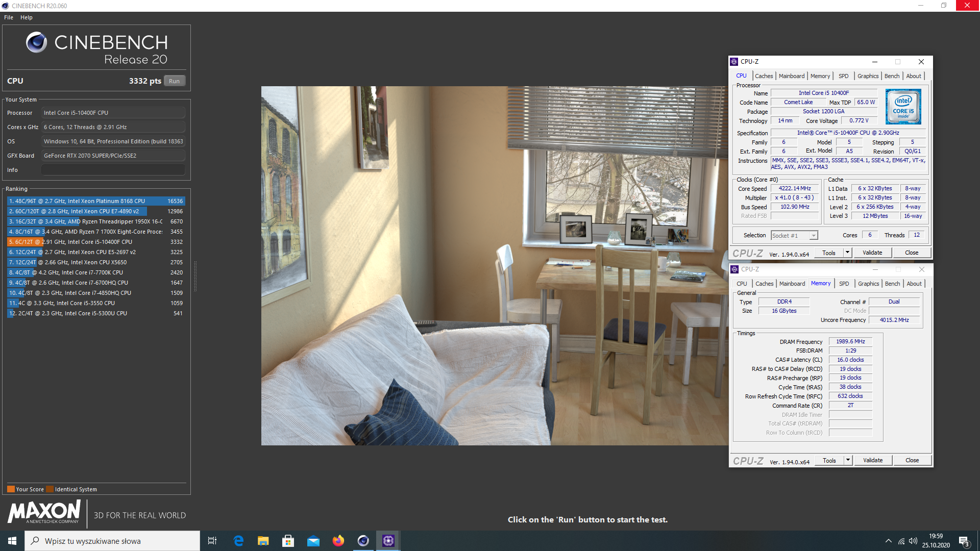Select Core i5-5300U ranking row
This screenshot has height=551, width=980.
click(x=96, y=313)
